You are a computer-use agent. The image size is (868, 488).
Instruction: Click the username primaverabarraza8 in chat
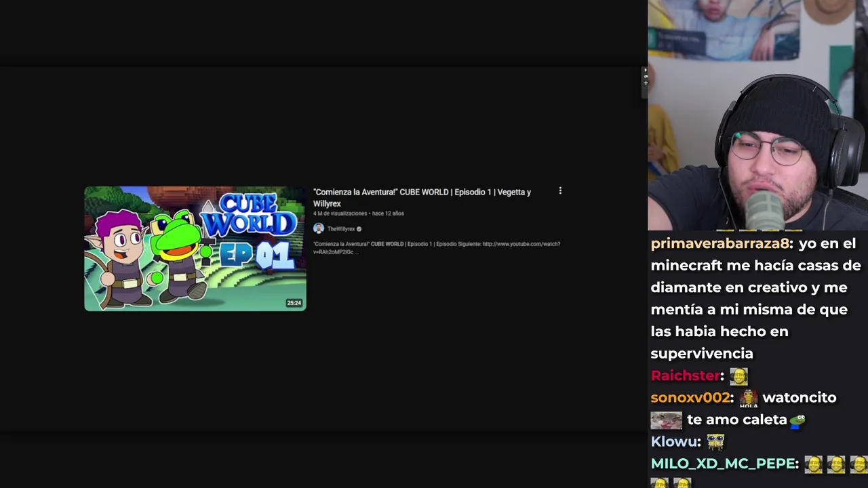click(x=720, y=243)
